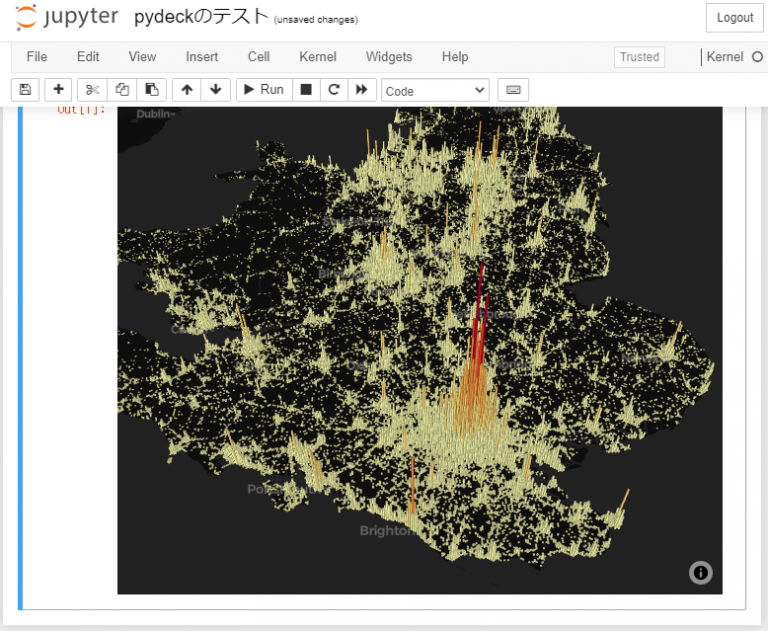Insert a cell below with plus icon
The image size is (768, 631).
pos(58,90)
